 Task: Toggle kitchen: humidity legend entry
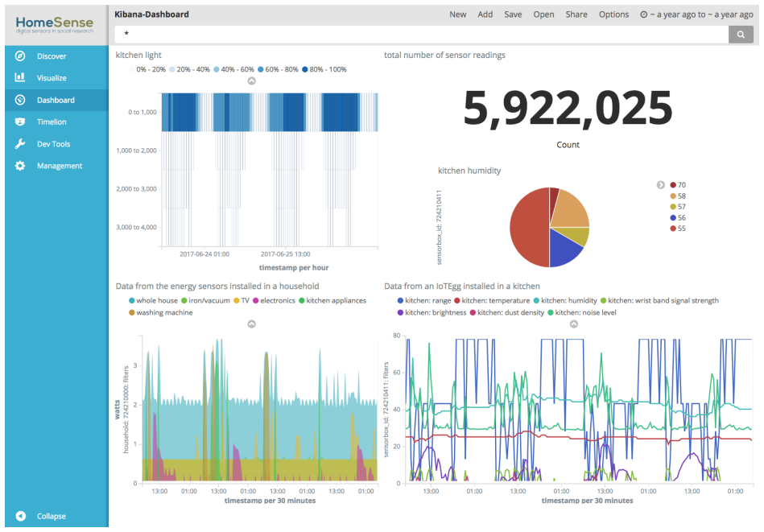tap(565, 300)
